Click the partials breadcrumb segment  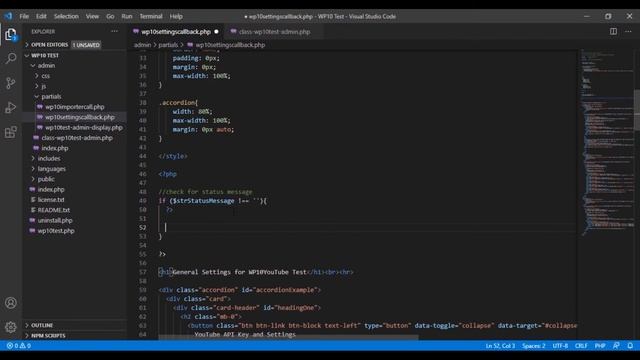[168, 45]
